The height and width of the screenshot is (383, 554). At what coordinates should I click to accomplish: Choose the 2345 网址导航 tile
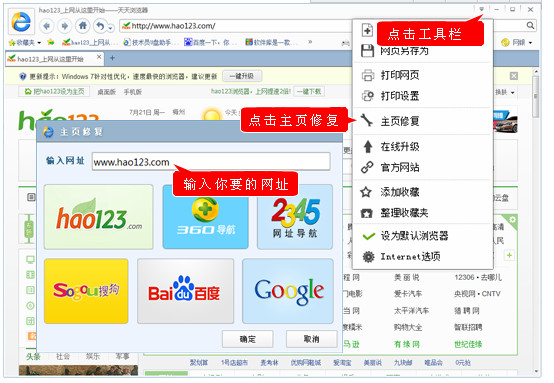point(295,217)
